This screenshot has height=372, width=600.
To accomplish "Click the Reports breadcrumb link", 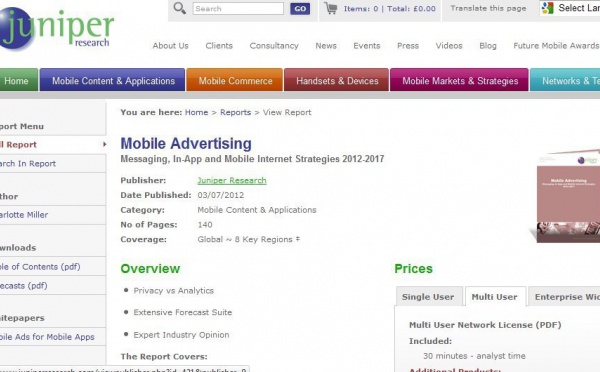I will click(x=235, y=112).
